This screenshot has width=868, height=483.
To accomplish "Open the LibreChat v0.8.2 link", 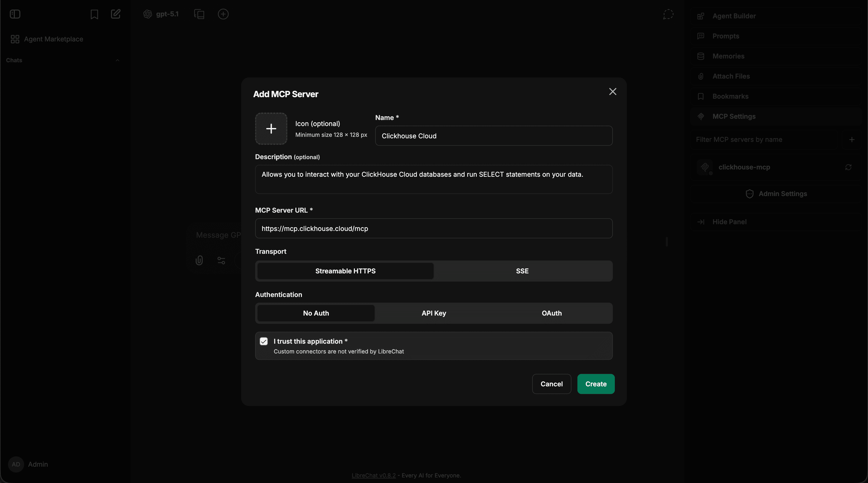I will (x=373, y=475).
